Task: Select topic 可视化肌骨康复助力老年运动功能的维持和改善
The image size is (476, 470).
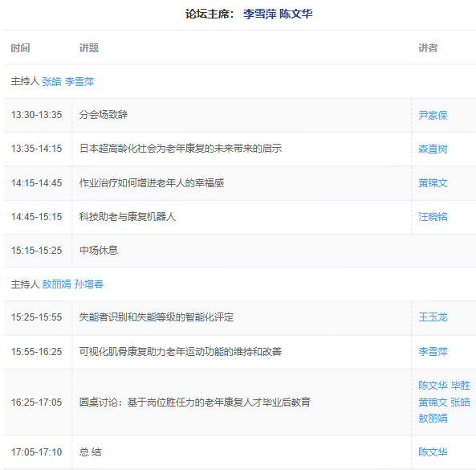Action: (x=181, y=352)
